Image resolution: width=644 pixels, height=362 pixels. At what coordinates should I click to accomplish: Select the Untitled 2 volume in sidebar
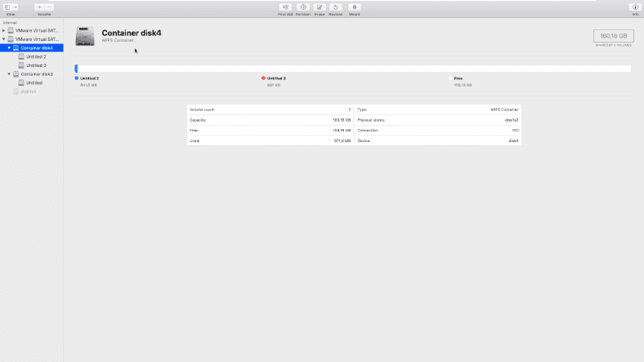click(36, 56)
